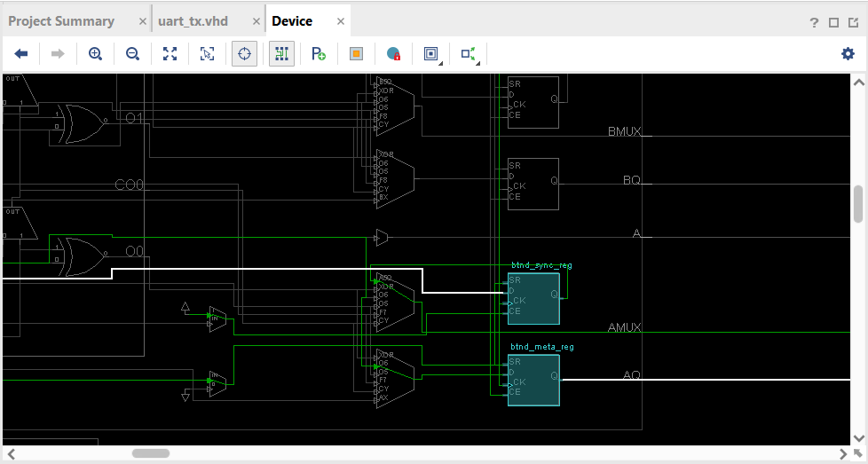Switch to the Project Summary tab
The height and width of the screenshot is (464, 868).
(x=61, y=20)
